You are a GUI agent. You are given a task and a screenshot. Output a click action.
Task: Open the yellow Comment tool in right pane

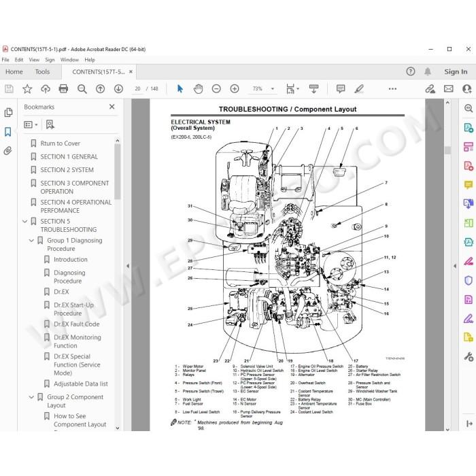469,184
